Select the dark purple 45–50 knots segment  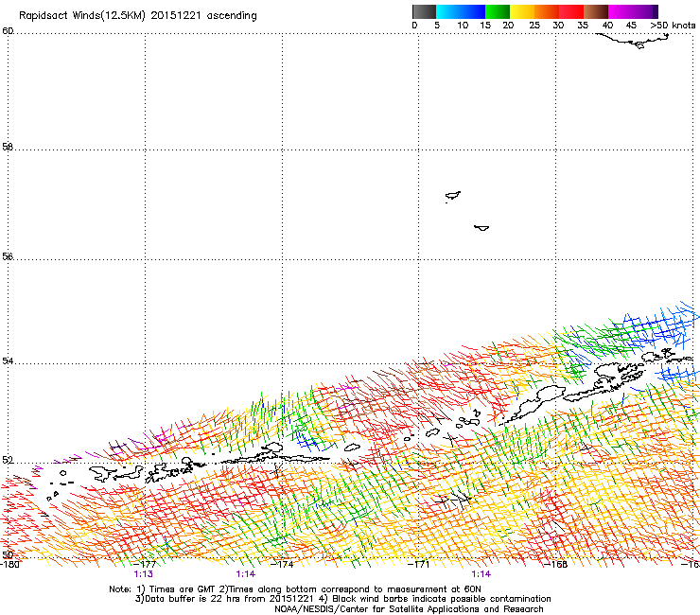[x=645, y=11]
